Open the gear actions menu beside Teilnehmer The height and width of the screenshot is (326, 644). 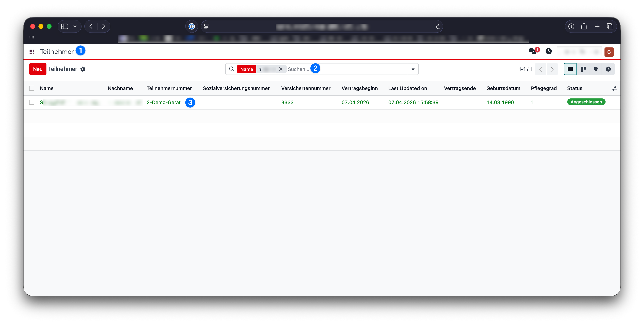[x=83, y=69]
